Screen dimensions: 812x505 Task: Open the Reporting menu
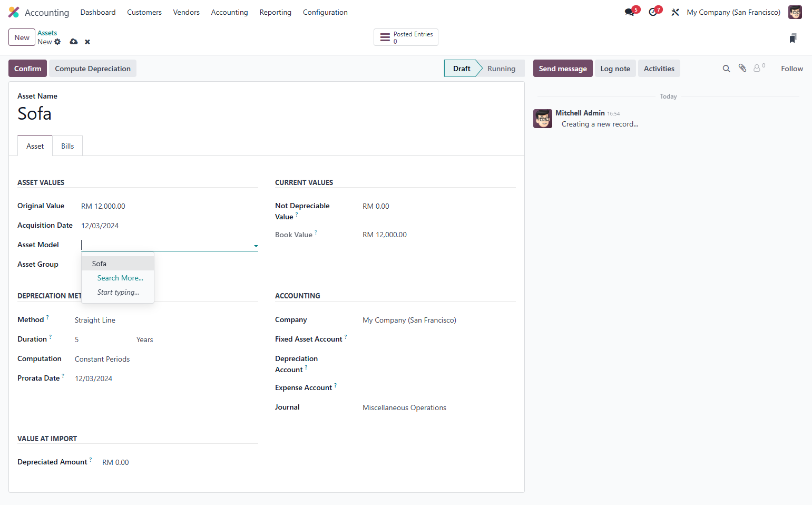click(276, 12)
